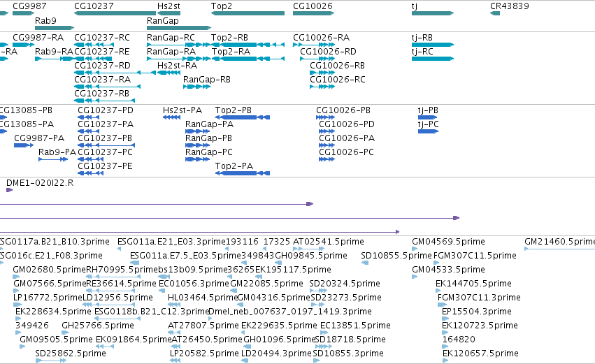Screen dimensions: 595x364
Task: Select EST label GM22085.5prime
Action: pos(267,284)
